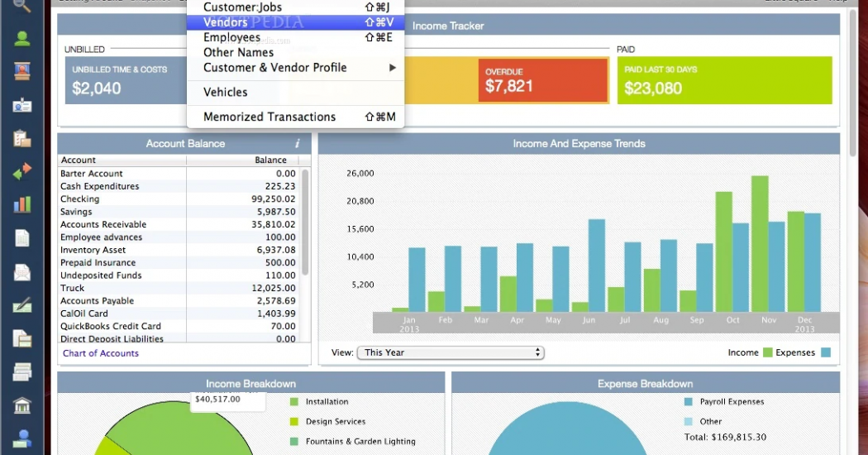The image size is (868, 455).
Task: Click the envelope sidebar icon
Action: click(x=22, y=272)
